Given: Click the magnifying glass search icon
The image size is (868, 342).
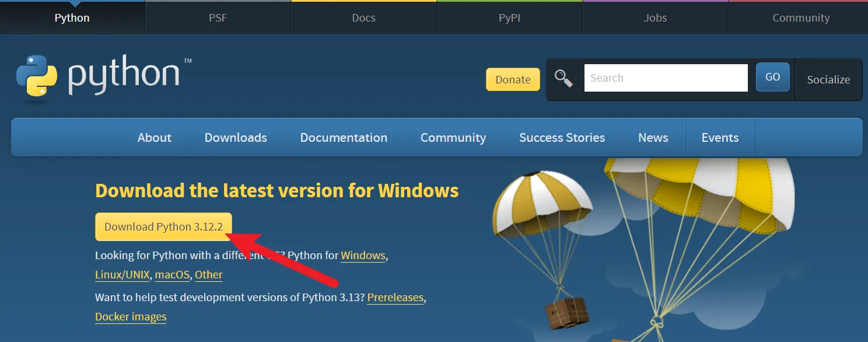Looking at the screenshot, I should point(563,78).
